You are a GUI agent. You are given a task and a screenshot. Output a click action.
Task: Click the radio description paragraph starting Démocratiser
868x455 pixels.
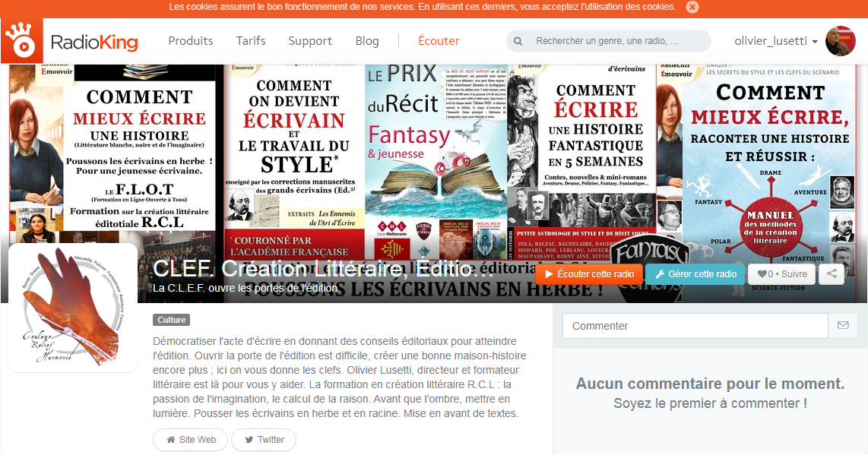(340, 377)
